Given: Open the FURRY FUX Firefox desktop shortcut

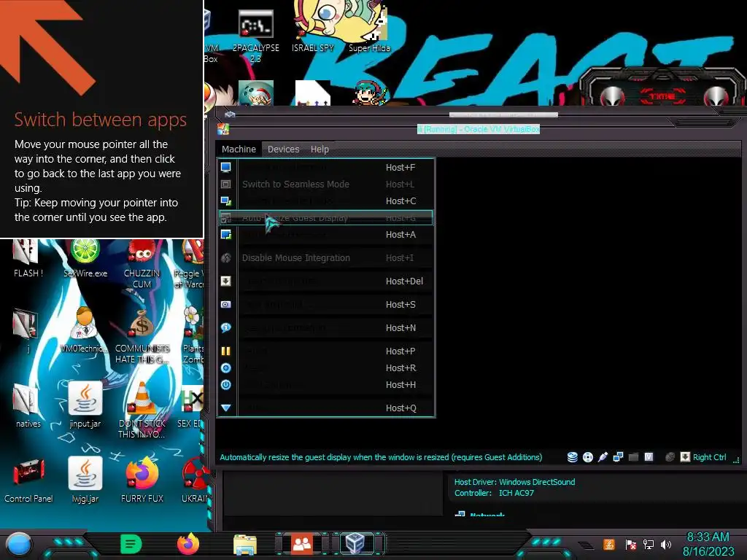Looking at the screenshot, I should tap(142, 480).
